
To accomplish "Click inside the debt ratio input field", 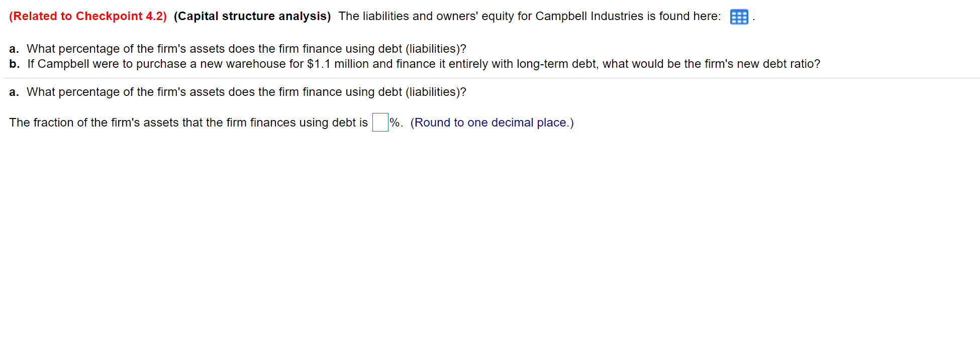I will 379,122.
